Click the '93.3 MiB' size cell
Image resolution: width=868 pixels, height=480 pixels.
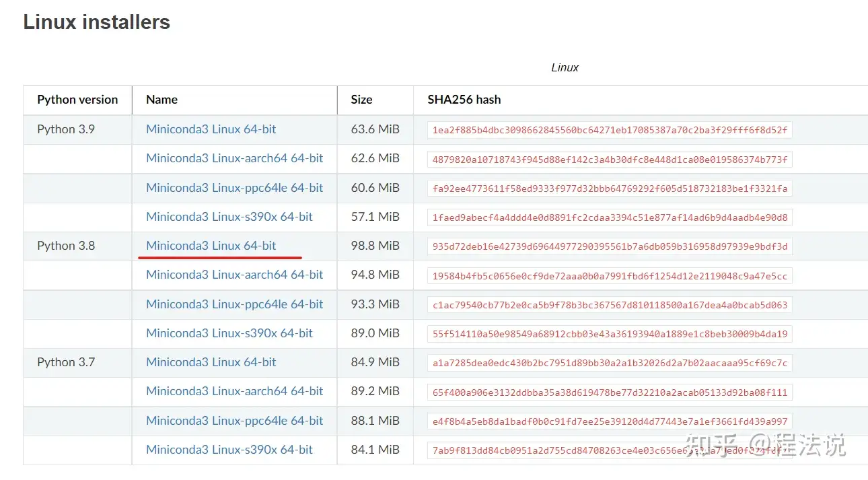(x=375, y=304)
